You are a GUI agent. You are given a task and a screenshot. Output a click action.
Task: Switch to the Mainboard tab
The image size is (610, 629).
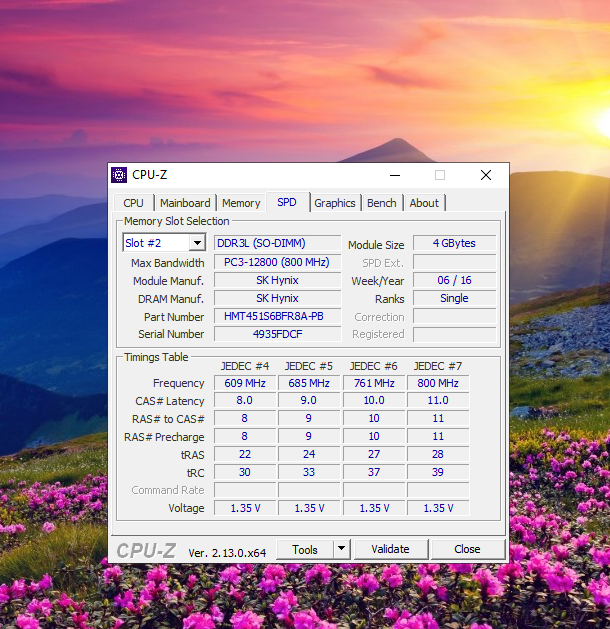click(185, 203)
